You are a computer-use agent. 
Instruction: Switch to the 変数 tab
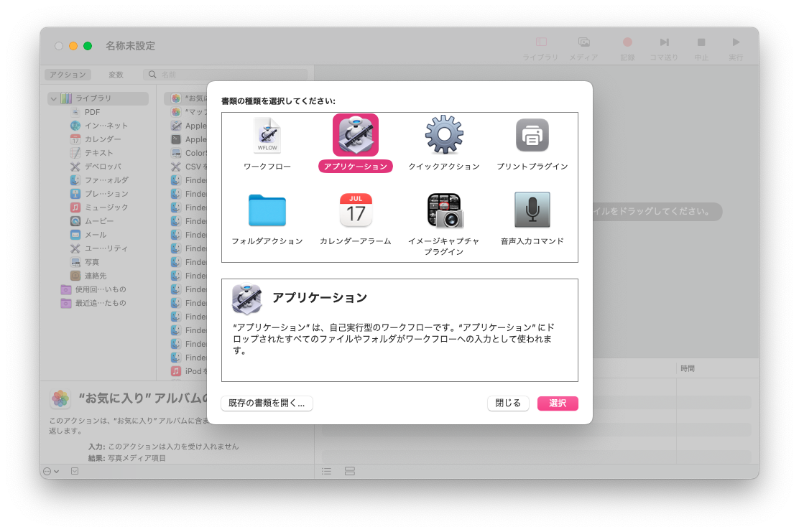[x=116, y=75]
